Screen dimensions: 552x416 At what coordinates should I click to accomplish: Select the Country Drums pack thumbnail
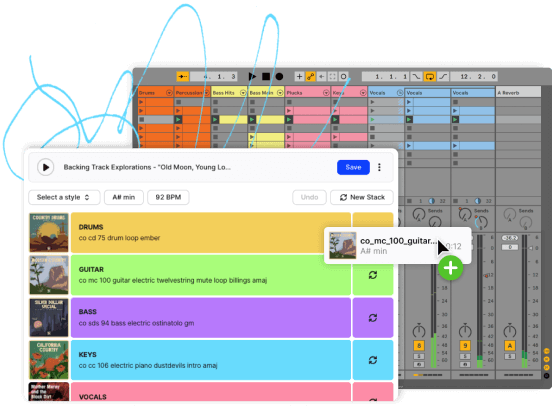pos(49,232)
